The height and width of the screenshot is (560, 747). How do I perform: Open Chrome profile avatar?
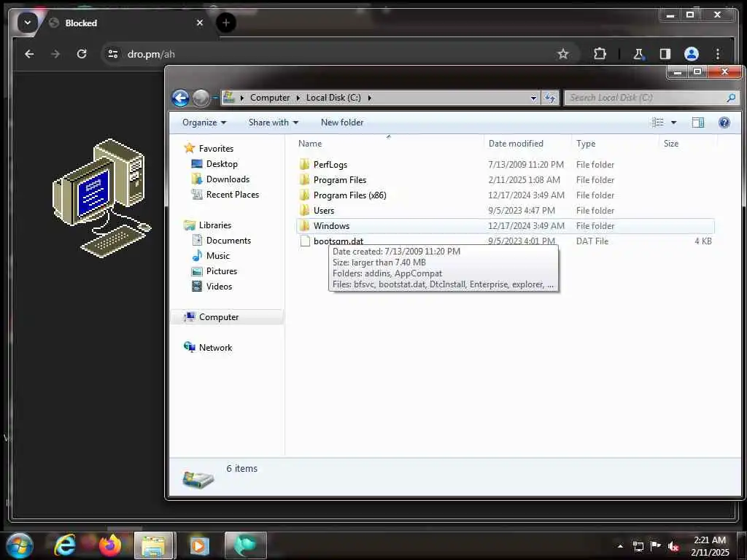click(x=692, y=54)
